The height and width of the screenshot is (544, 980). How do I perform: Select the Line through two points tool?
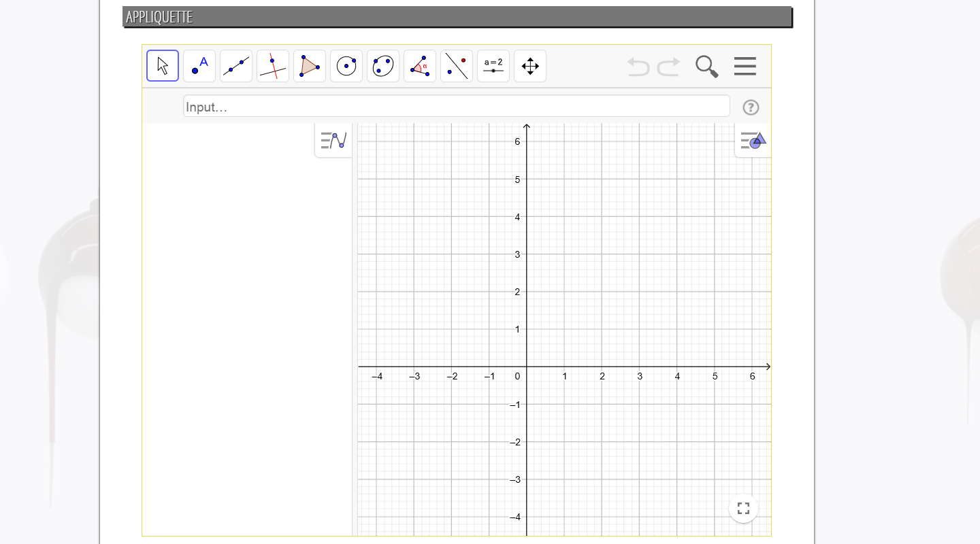coord(236,66)
